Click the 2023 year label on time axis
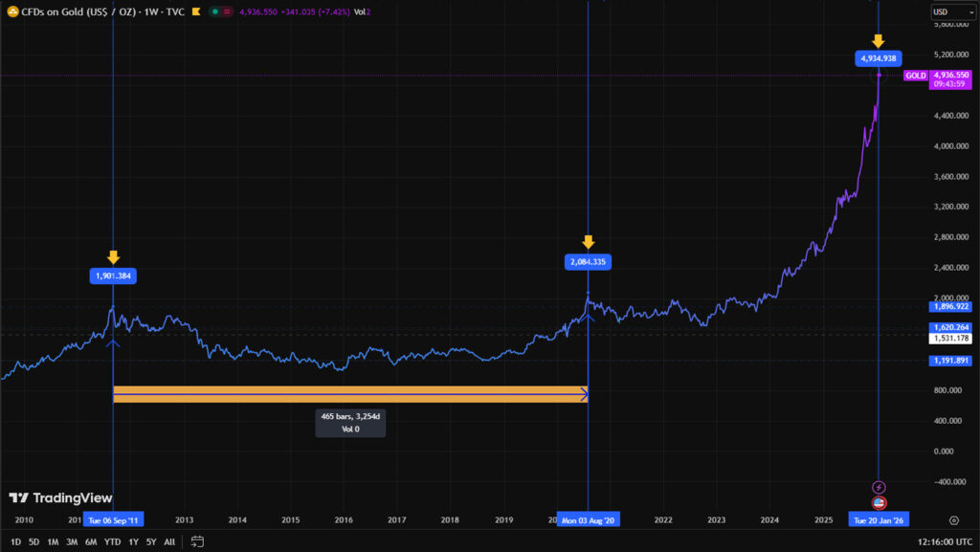 716,520
